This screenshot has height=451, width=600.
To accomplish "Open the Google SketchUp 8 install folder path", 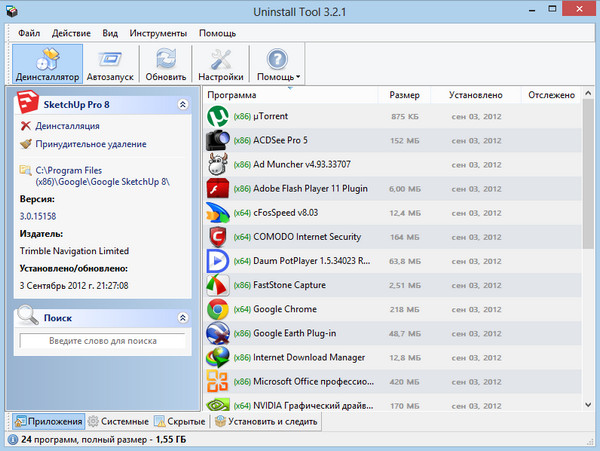I will pos(102,176).
